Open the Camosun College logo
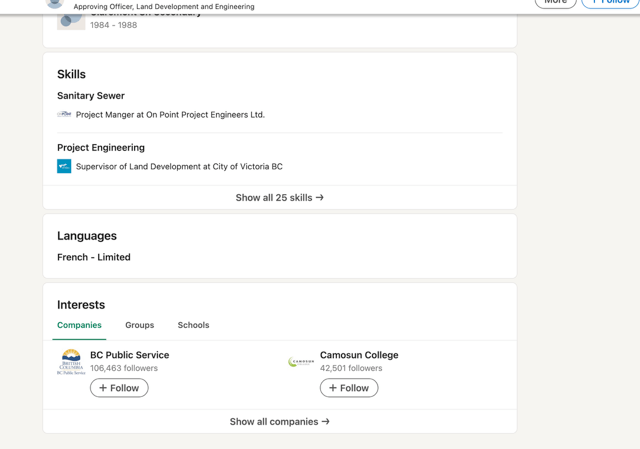Viewport: 640px width, 449px height. [301, 362]
